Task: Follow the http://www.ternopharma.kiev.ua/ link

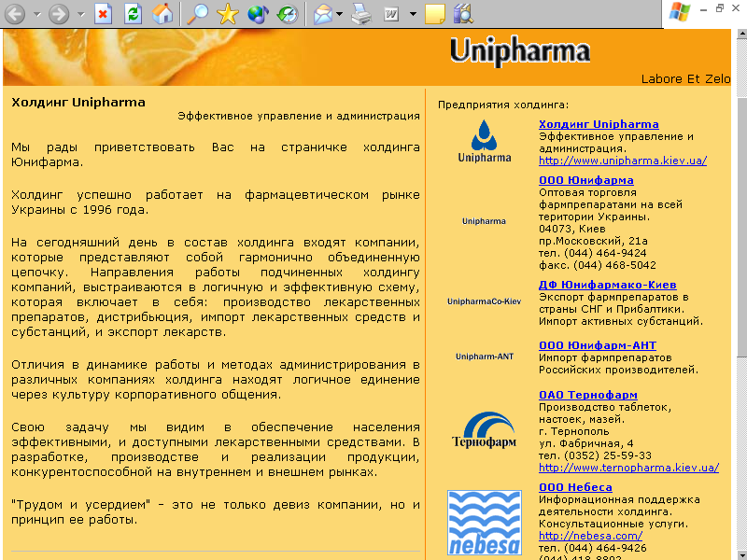Action: tap(628, 469)
